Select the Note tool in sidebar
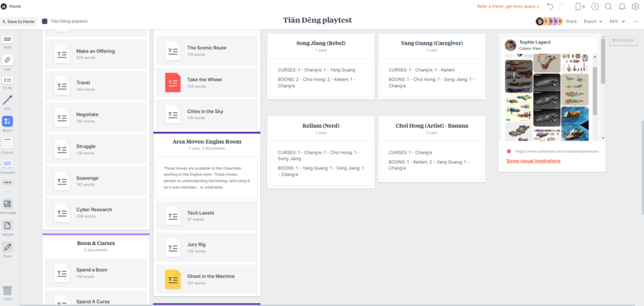644x306 pixels. [x=8, y=40]
